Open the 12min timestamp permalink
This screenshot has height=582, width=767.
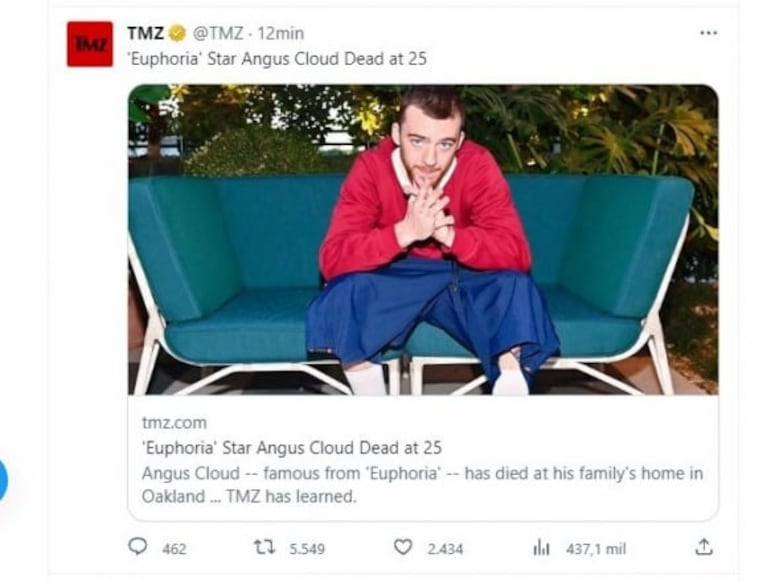coord(280,33)
